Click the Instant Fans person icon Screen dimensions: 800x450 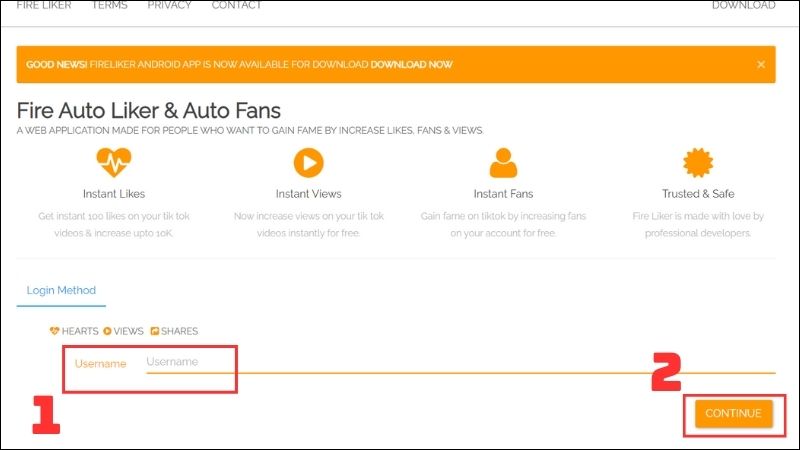503,163
